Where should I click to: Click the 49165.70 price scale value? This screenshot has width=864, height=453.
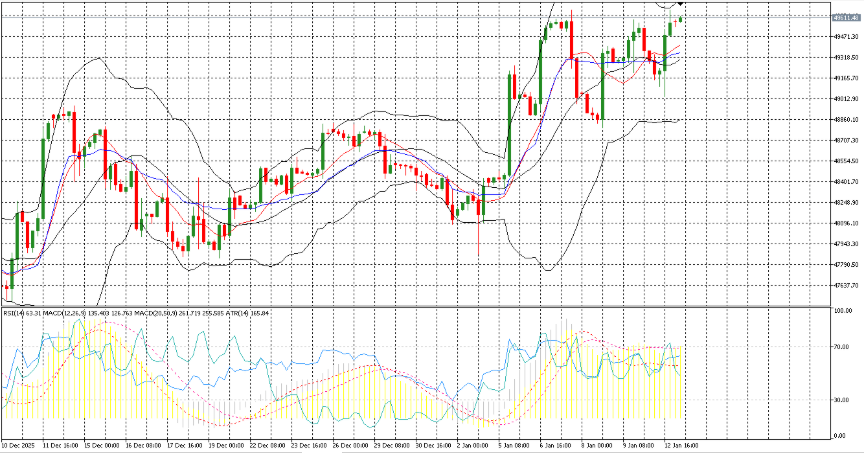(845, 78)
